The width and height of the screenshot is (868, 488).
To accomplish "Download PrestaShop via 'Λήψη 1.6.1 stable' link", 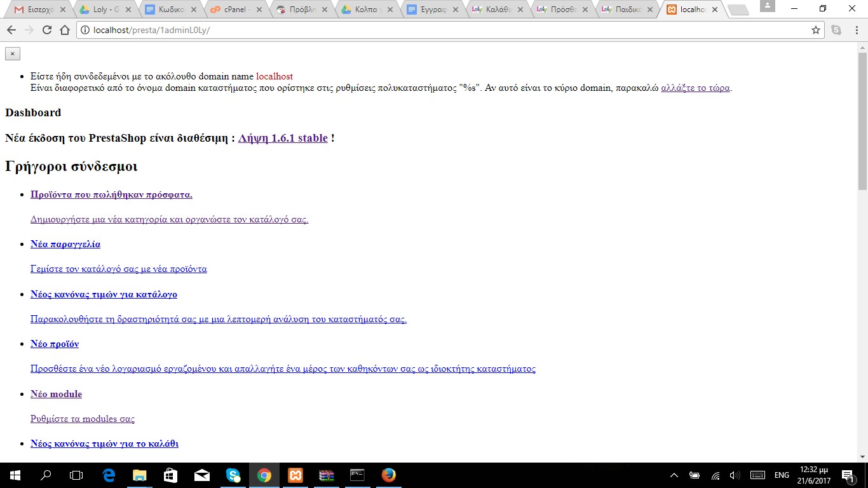I will pos(283,138).
